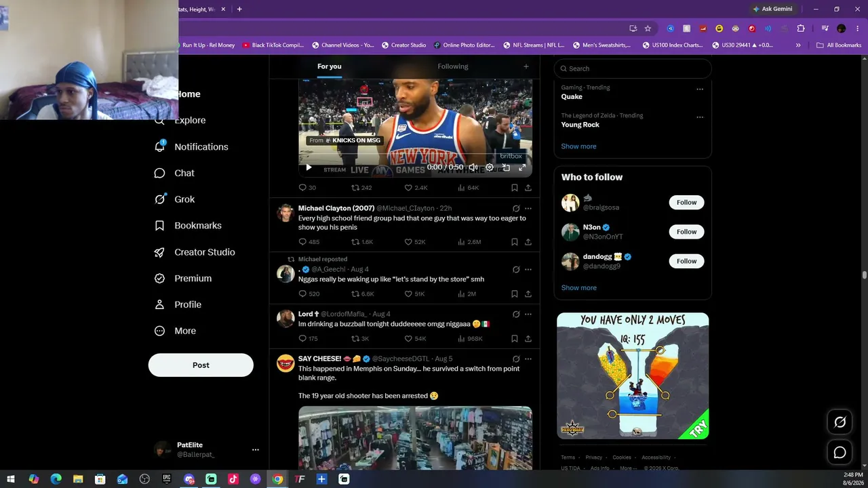Screen dimensions: 868x488
Task: Share the @A_Geechi post
Action: pos(528,294)
